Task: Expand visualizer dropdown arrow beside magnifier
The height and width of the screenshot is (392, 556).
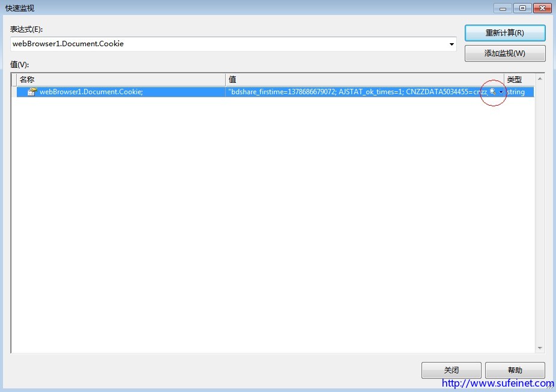Action: [501, 92]
